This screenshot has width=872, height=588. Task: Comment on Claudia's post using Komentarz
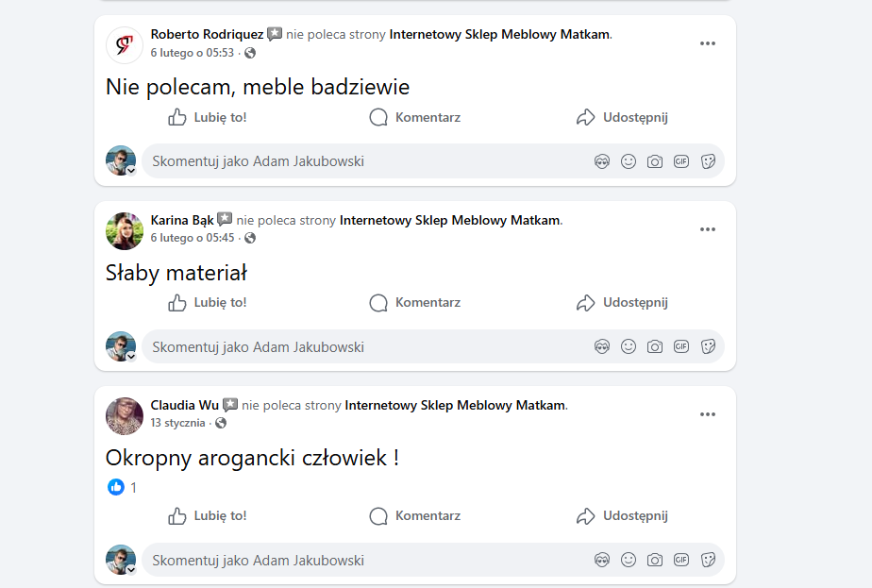point(415,515)
